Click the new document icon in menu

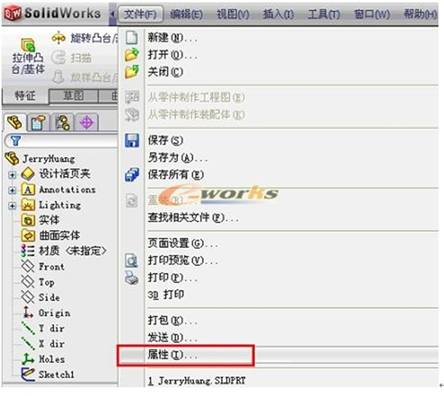click(132, 38)
